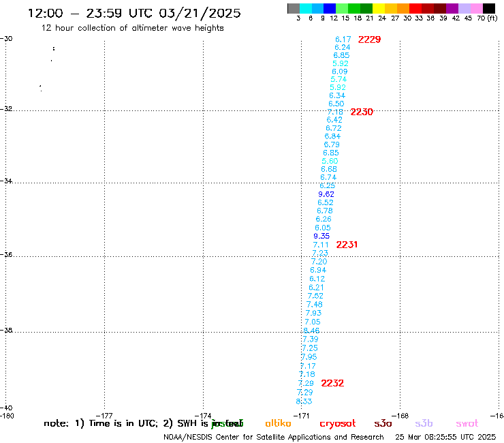Click the wave height value 6.72
Image resolution: width=504 pixels, height=443 pixels.
pyautogui.click(x=333, y=128)
